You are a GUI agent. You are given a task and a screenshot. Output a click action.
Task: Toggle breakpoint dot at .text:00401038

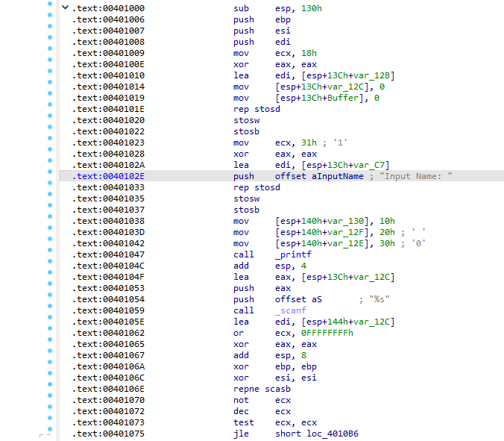coord(50,216)
